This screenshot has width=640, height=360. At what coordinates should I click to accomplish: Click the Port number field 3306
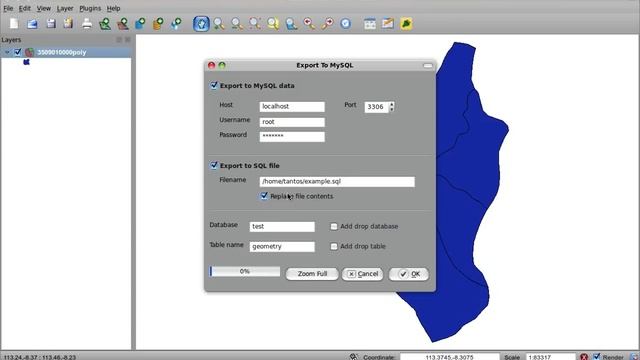(376, 107)
